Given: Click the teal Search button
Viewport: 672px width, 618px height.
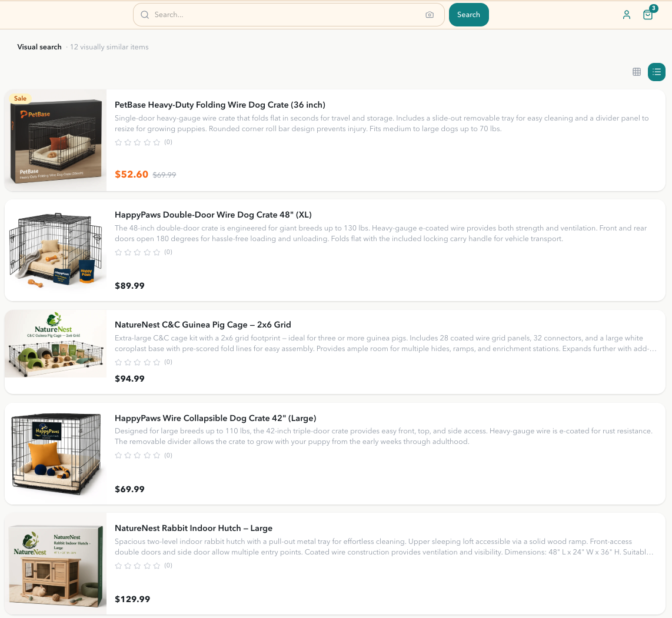Looking at the screenshot, I should coord(469,15).
